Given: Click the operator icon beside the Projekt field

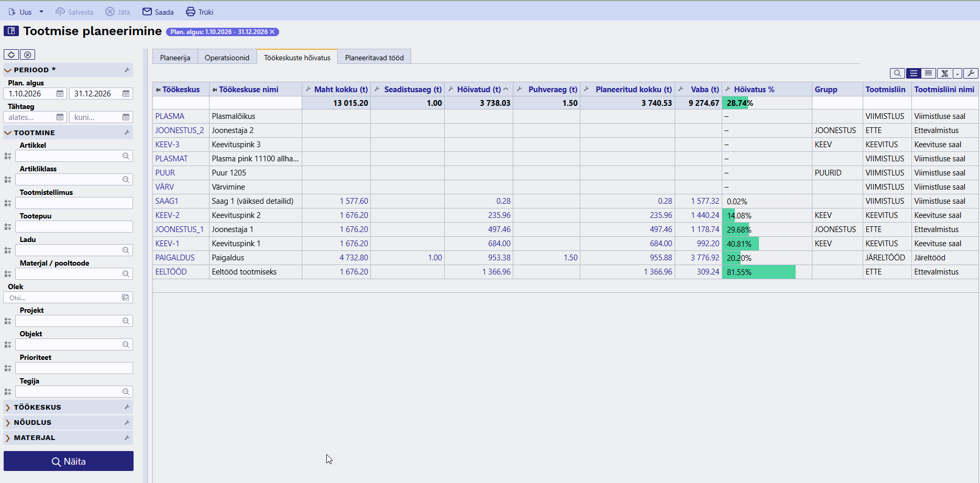Looking at the screenshot, I should point(8,321).
